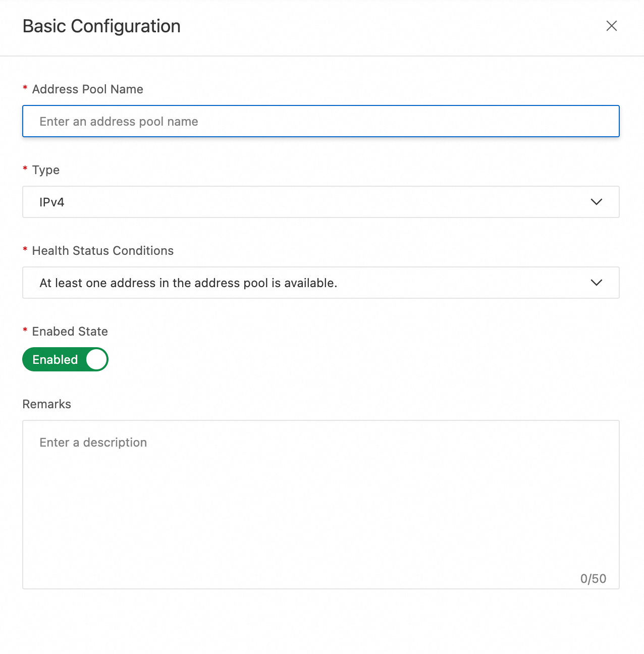Click the 'Type' field label
Viewport: 644px width, 654px height.
(45, 170)
